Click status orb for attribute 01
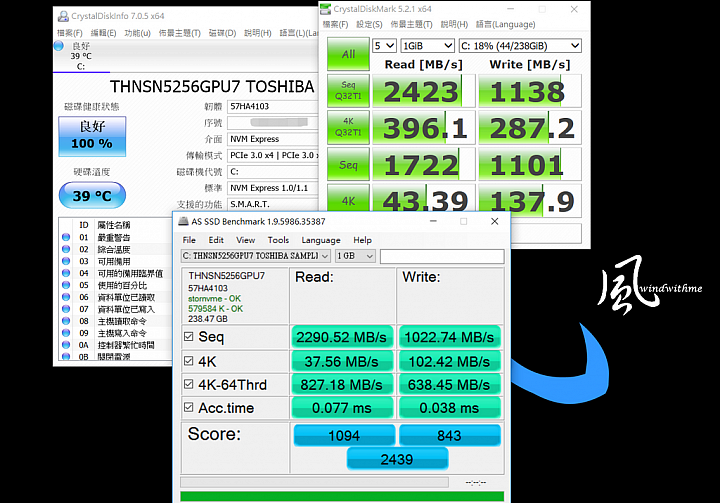 coord(66,237)
